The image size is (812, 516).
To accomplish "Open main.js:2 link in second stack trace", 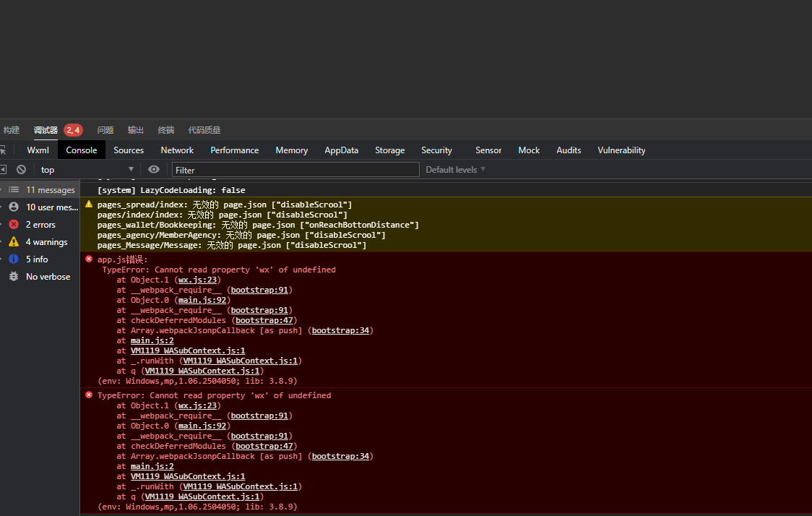I will click(152, 466).
